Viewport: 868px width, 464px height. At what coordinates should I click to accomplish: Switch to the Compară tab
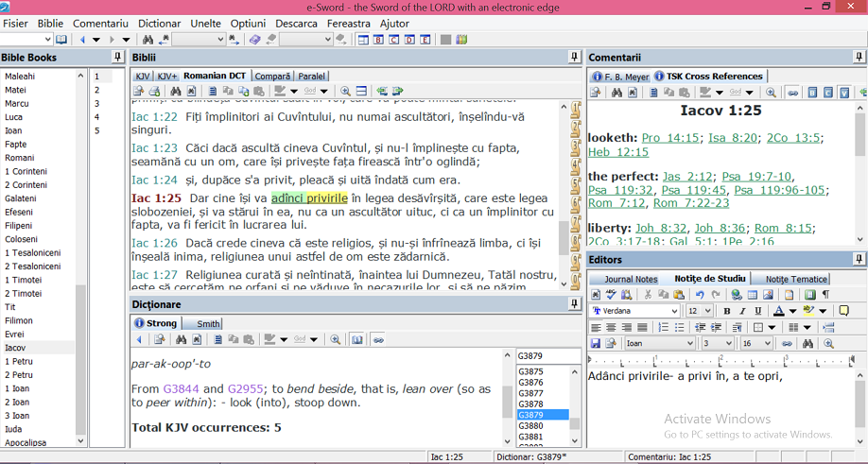click(x=273, y=76)
